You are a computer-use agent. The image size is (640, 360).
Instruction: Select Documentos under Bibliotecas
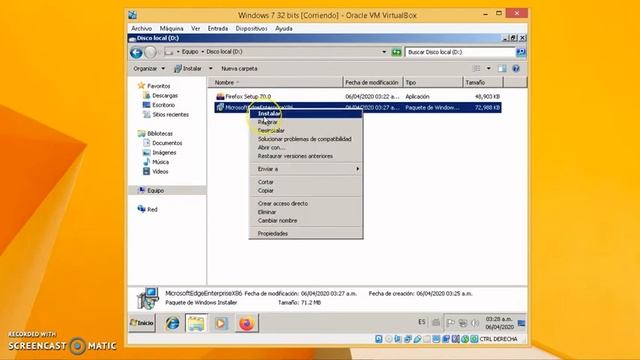[x=167, y=143]
